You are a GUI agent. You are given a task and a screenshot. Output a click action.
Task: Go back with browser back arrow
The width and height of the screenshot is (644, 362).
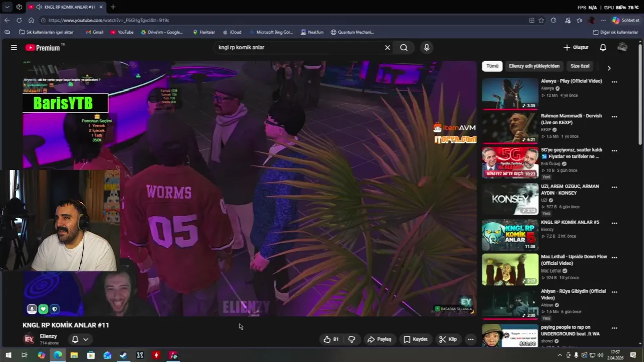[7, 20]
